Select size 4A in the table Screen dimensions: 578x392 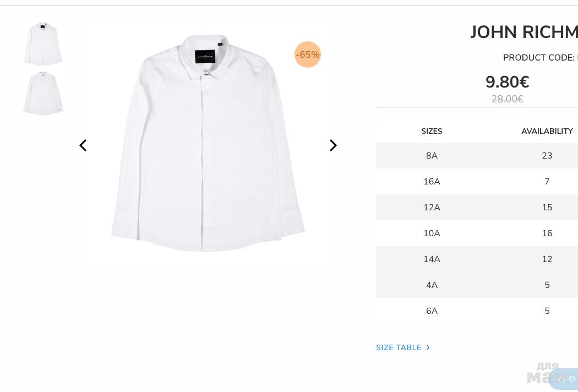[x=432, y=285]
